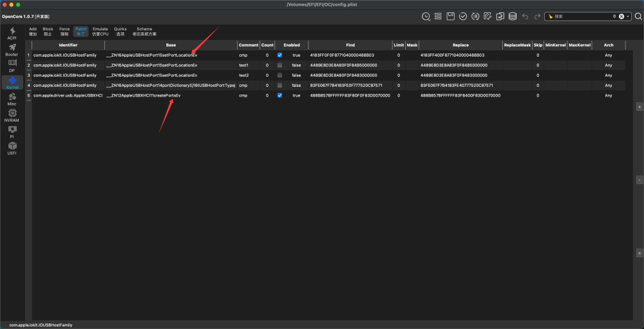Switch to the Block tab
This screenshot has height=329, width=644.
48,31
